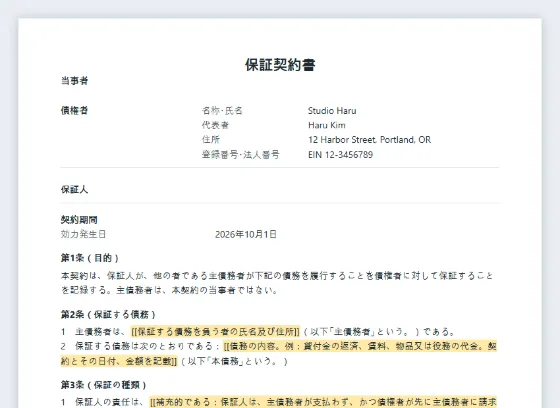Select the Studio Haru name value
This screenshot has width=560, height=408.
click(332, 111)
